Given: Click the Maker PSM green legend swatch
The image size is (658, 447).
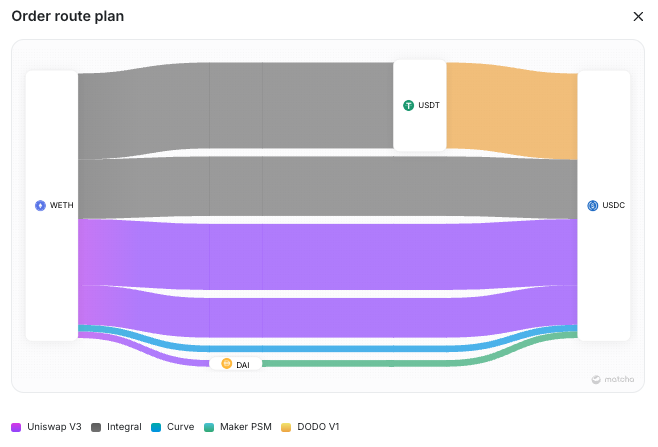Looking at the screenshot, I should pyautogui.click(x=208, y=427).
